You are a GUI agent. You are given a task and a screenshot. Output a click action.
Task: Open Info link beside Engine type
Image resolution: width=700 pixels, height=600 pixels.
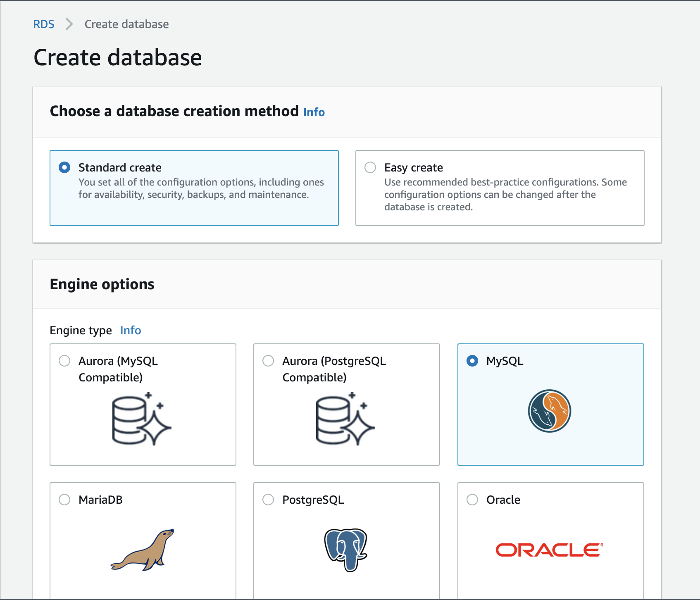click(131, 331)
